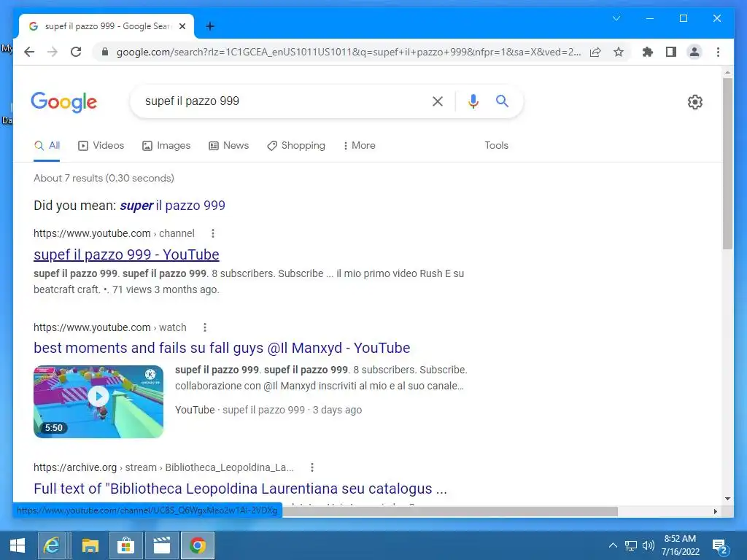This screenshot has height=560, width=747.
Task: Open network status tray icon
Action: pos(631,545)
